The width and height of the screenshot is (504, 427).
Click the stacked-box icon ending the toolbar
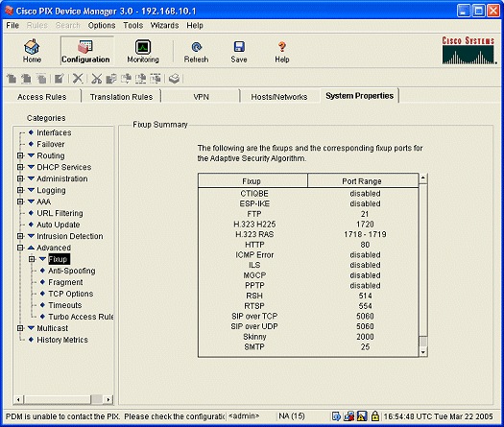coord(174,78)
